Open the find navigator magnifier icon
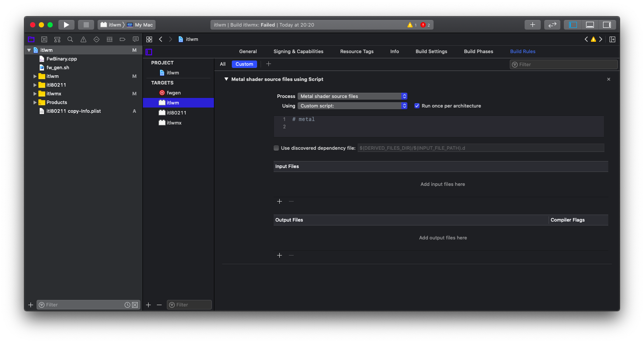The image size is (644, 343). point(70,39)
